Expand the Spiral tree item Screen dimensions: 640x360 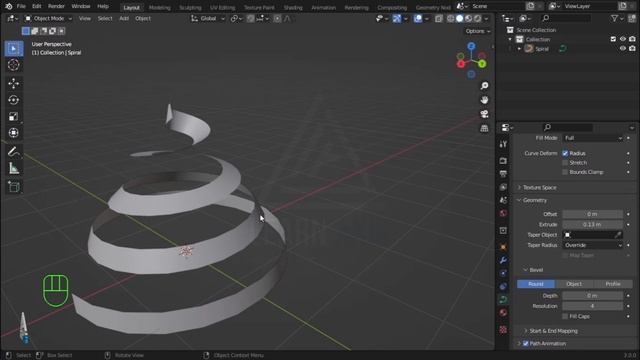(x=519, y=49)
